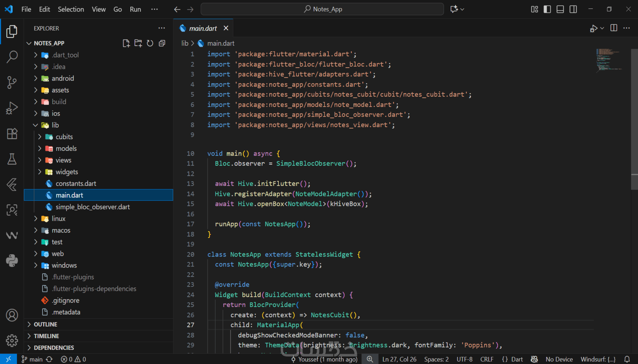The image size is (638, 364).
Task: Toggle the primary side bar visibility
Action: tap(547, 9)
